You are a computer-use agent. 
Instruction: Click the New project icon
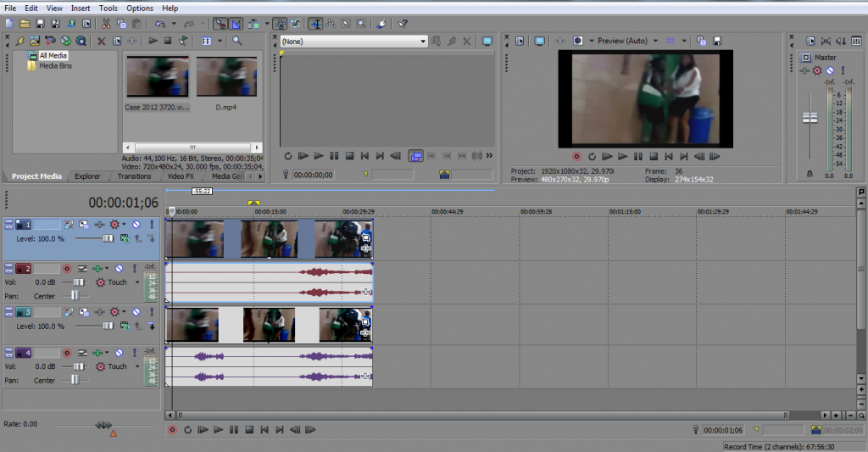(x=9, y=24)
